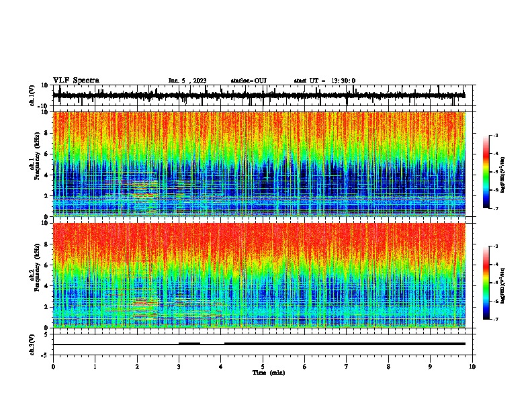The image size is (532, 411).
Task: Click the '-3' label on ch.1 color scale
Action: point(496,136)
